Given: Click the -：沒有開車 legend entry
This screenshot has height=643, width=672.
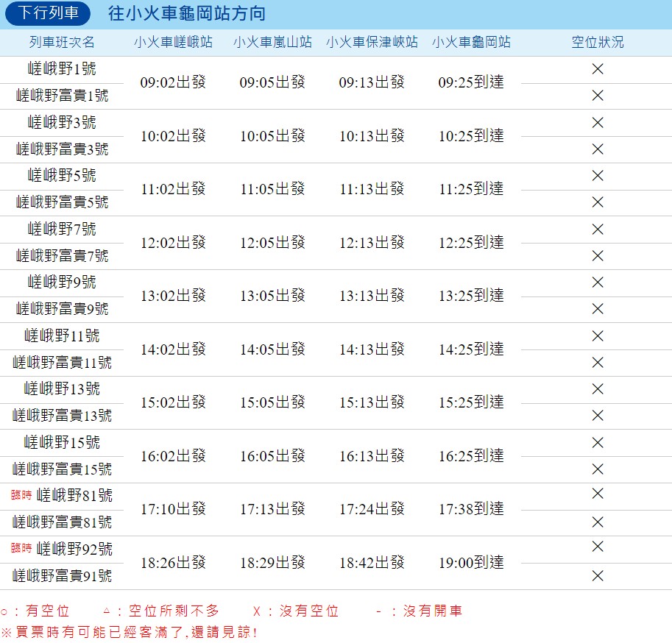Looking at the screenshot, I should pyautogui.click(x=419, y=611).
